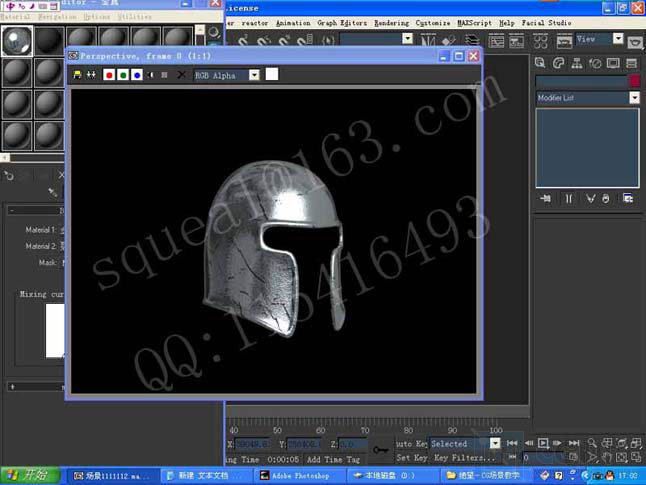Expand the Selected key filter dropdown
Image resolution: width=646 pixels, height=485 pixels.
495,443
